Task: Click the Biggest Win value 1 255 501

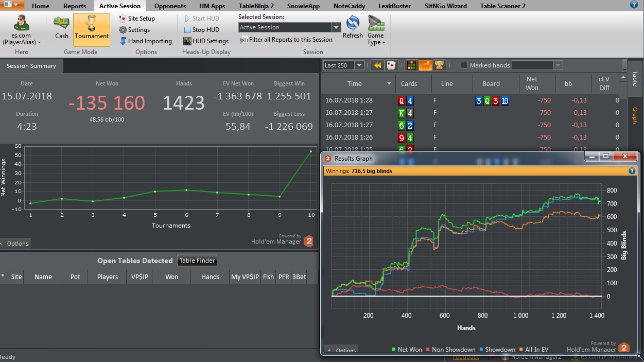Action: coord(289,96)
